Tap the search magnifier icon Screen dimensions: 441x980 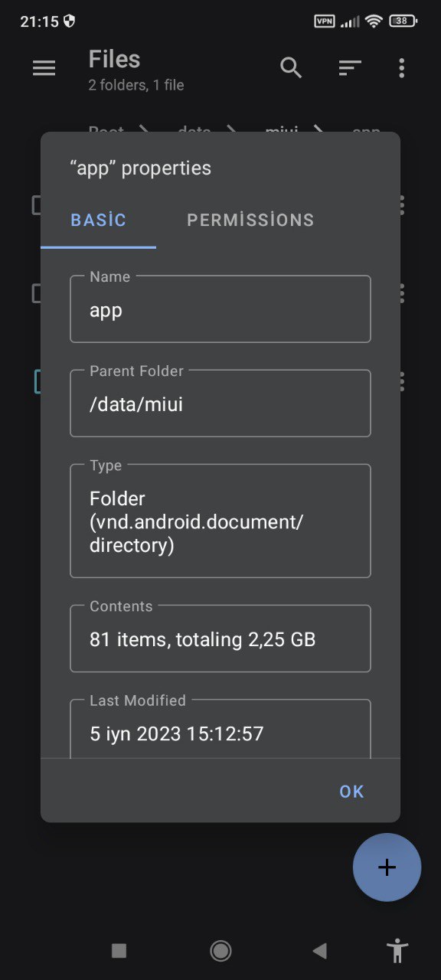click(x=291, y=68)
